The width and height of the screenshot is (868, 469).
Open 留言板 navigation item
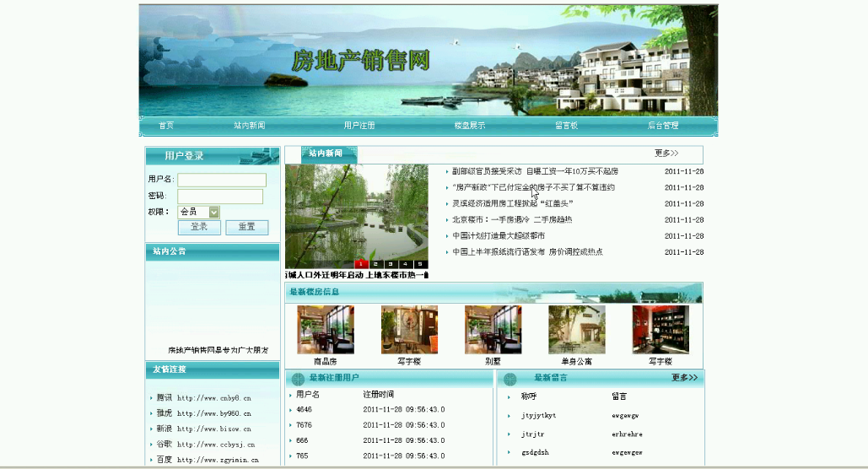tap(566, 126)
